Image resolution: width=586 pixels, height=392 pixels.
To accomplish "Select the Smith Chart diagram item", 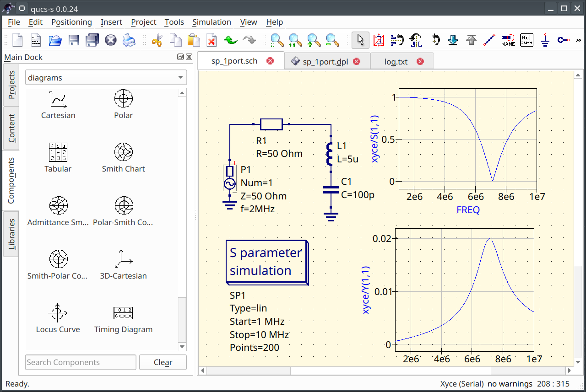I will coord(123,158).
